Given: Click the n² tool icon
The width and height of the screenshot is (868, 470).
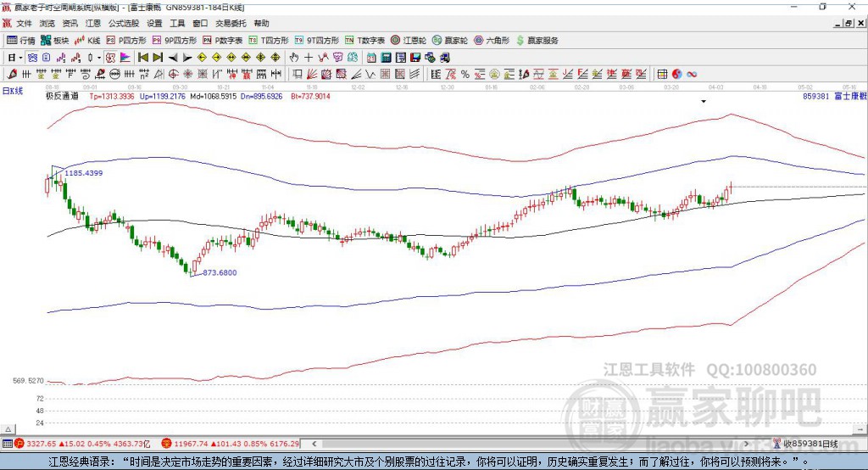Looking at the screenshot, I should point(144,75).
